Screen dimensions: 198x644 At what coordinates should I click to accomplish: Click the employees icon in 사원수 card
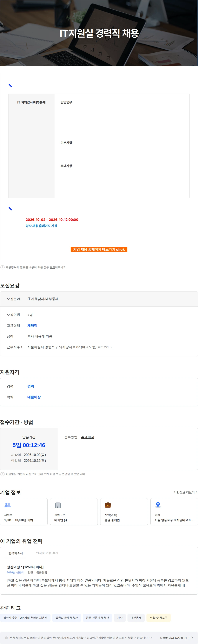8,505
